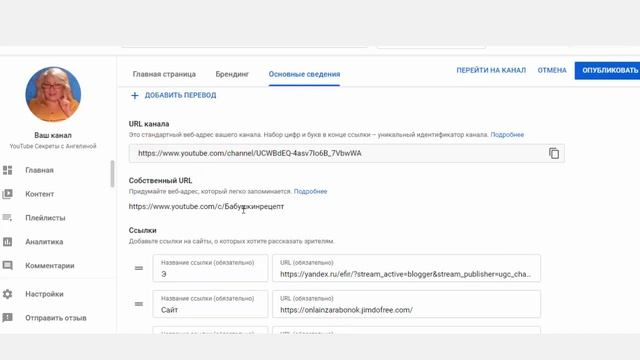Click the Комментарии speech bubble icon

click(7, 266)
